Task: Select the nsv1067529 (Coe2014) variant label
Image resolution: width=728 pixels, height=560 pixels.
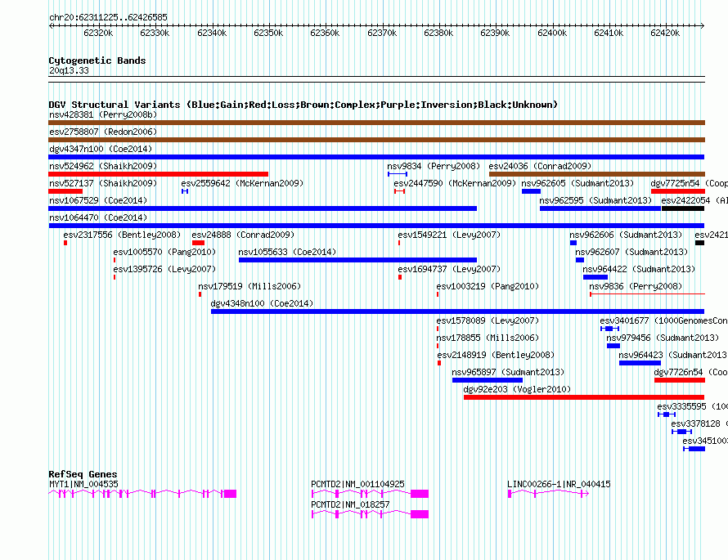Action: pos(98,200)
